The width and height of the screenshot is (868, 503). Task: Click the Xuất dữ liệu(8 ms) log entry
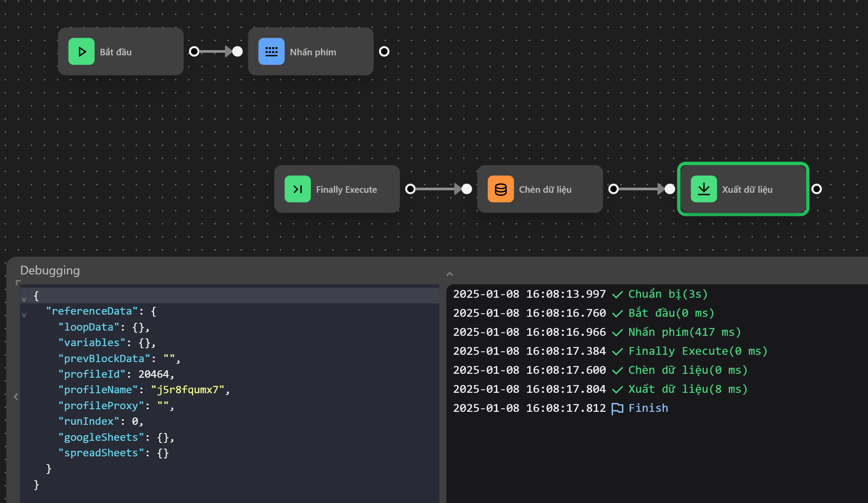[687, 389]
